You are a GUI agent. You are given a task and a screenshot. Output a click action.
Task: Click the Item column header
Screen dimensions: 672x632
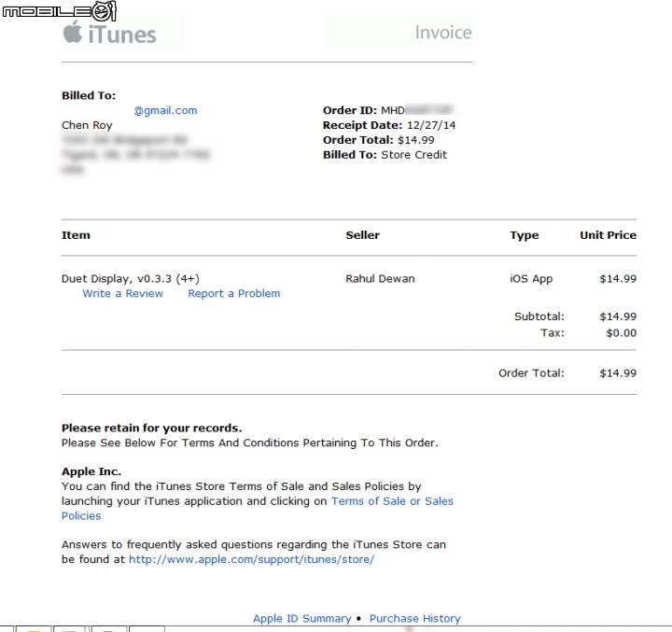point(76,235)
